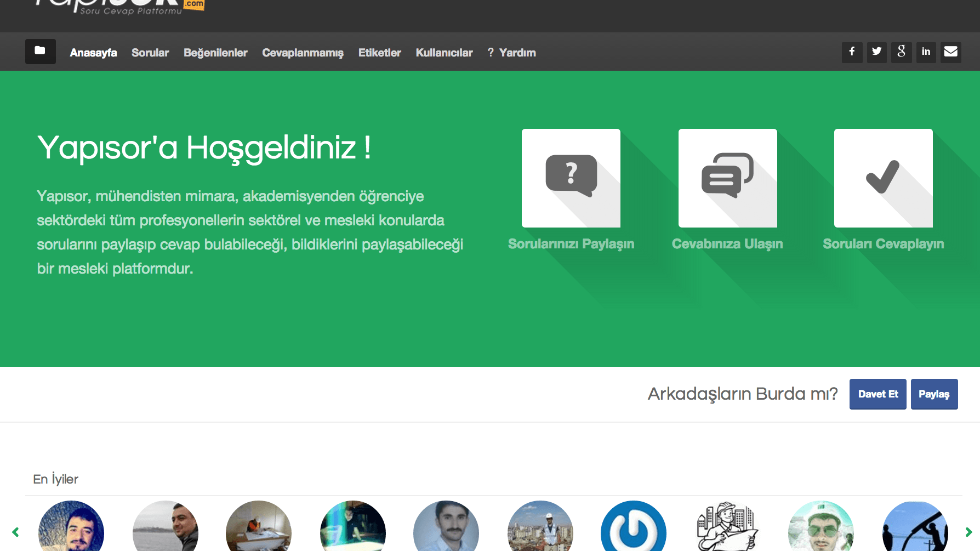Open avatar of man with mustache in blue shirt
Viewport: 980px width, 551px height.
446,526
